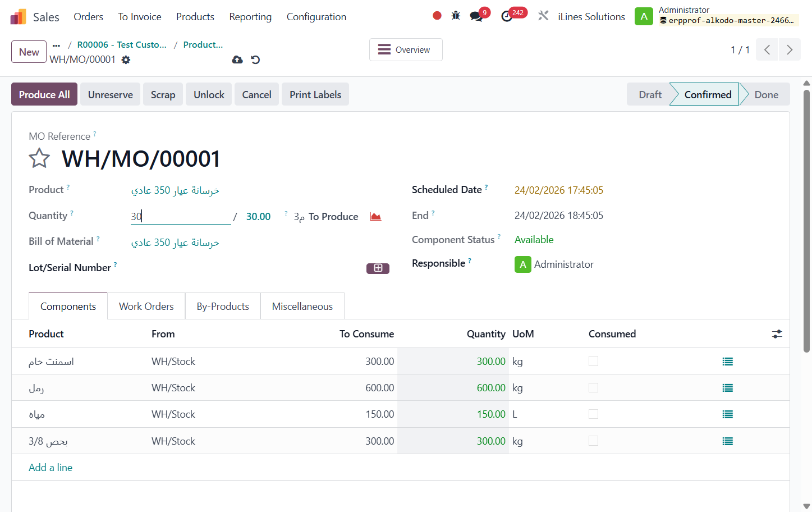Click the discard changes undo icon
This screenshot has width=812, height=512.
click(x=255, y=60)
